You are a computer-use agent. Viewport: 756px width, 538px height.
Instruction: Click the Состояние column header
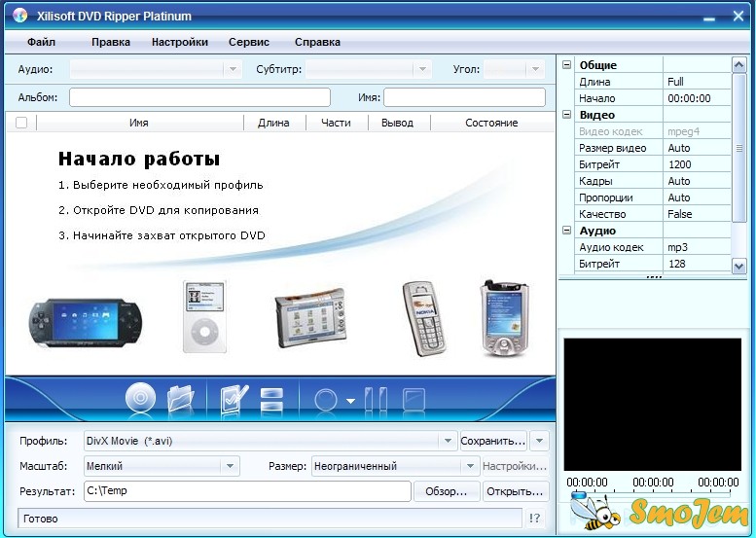[491, 123]
